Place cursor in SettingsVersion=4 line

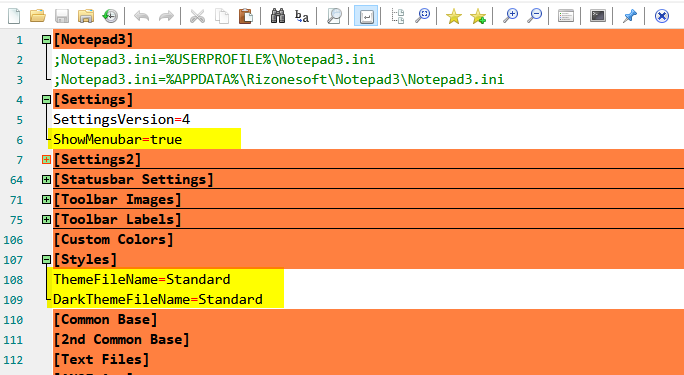[x=122, y=119]
